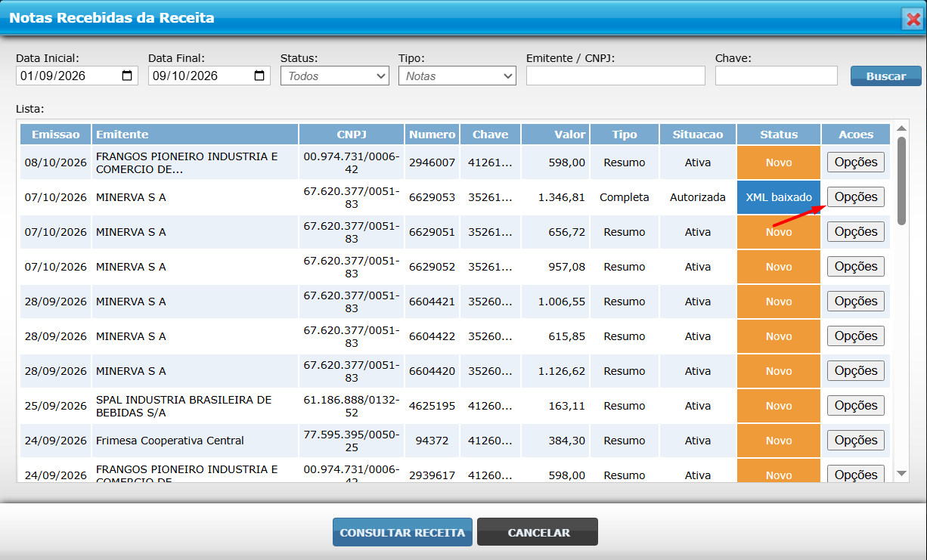The width and height of the screenshot is (927, 560).
Task: Click the list scrollbar down arrow
Action: tap(901, 473)
